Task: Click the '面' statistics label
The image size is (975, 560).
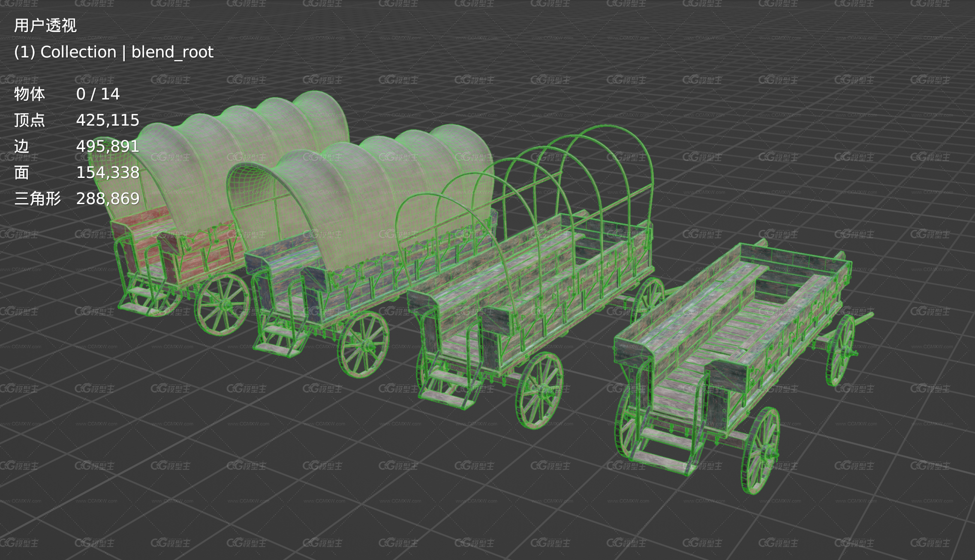Action: click(x=21, y=172)
